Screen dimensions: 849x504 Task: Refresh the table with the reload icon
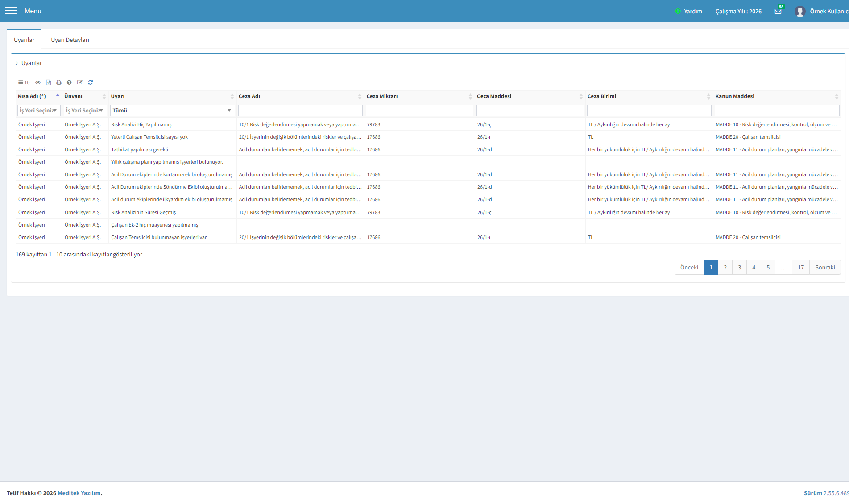click(x=91, y=83)
